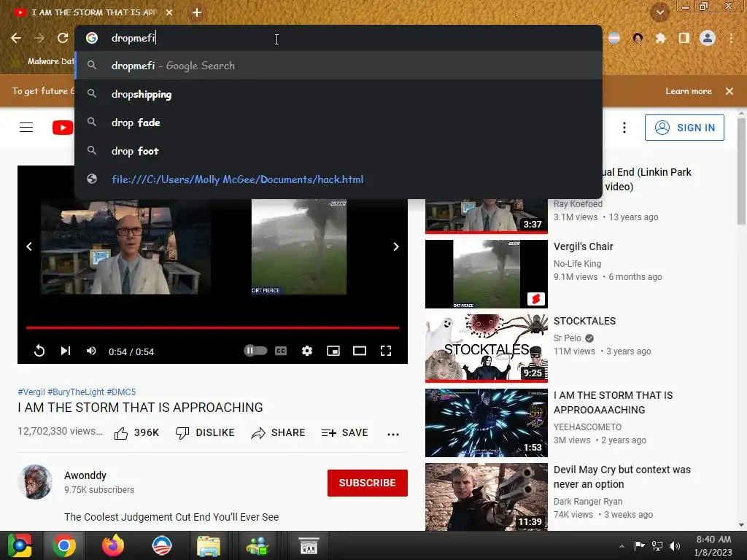Viewport: 747px width, 560px height.
Task: Open a new browser tab
Action: (x=197, y=13)
